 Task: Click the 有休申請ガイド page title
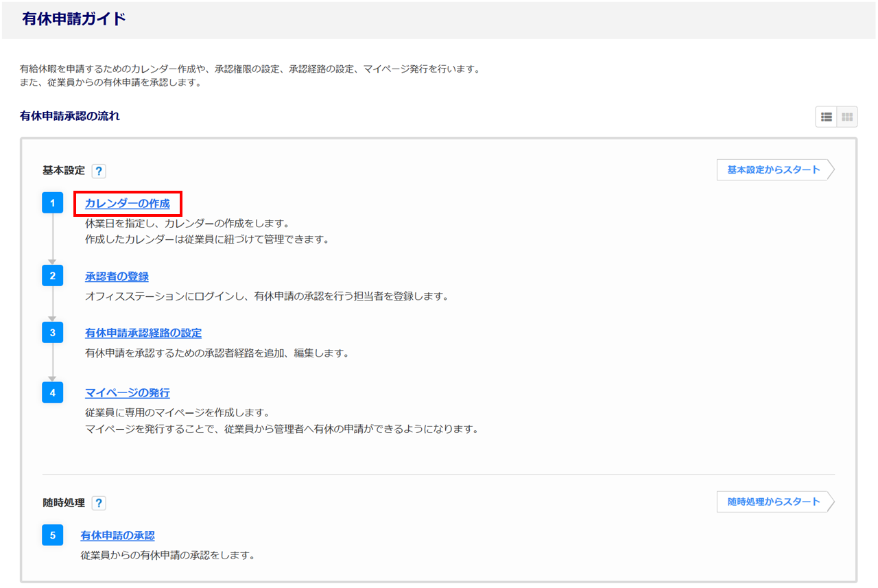pyautogui.click(x=74, y=19)
